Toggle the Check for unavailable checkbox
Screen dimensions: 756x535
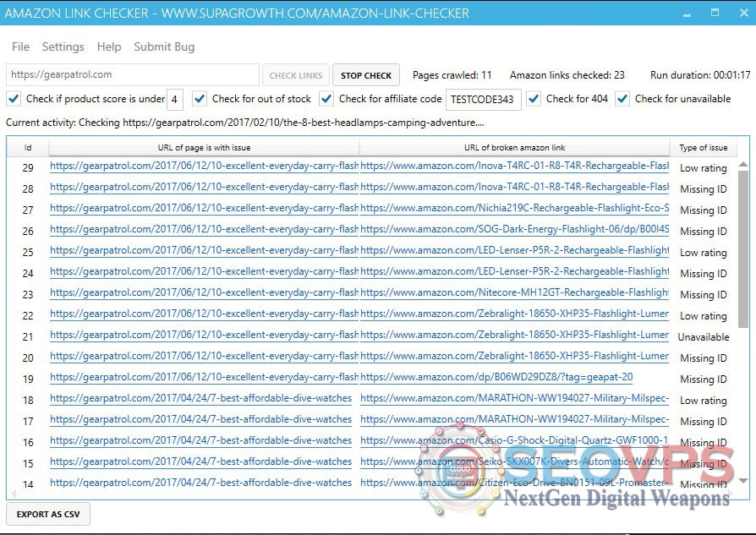(622, 99)
